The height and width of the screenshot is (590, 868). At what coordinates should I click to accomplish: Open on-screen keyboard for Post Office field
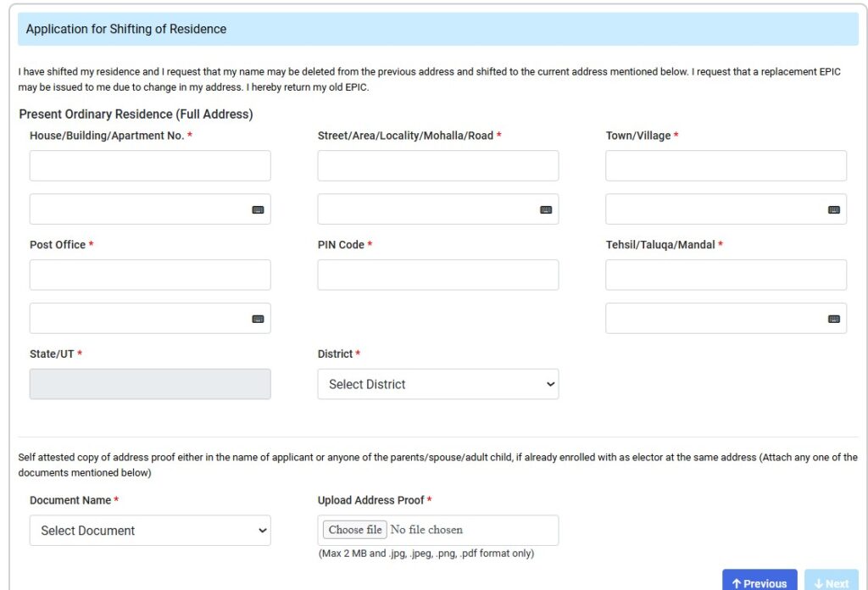coord(259,318)
